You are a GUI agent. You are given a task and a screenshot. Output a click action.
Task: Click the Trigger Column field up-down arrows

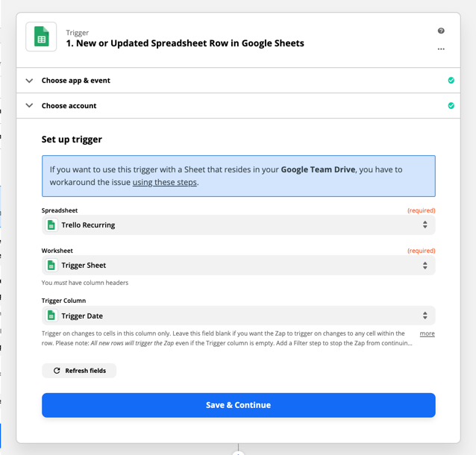point(425,316)
